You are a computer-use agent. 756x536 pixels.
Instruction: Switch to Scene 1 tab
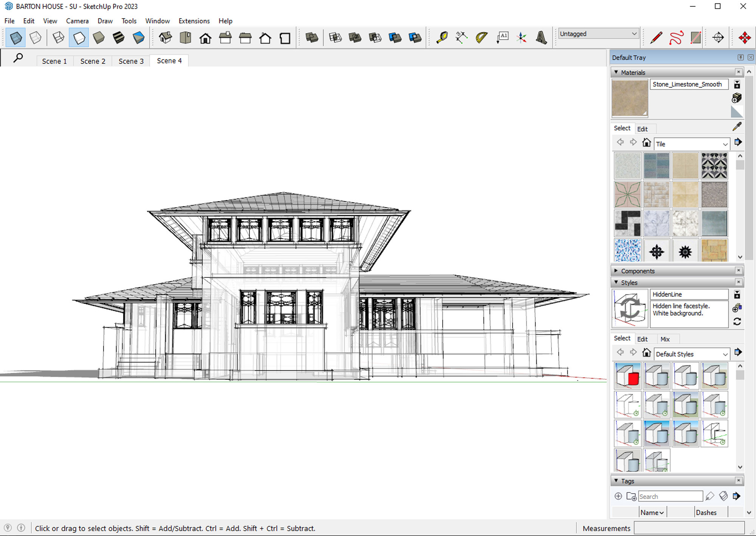[x=54, y=61]
